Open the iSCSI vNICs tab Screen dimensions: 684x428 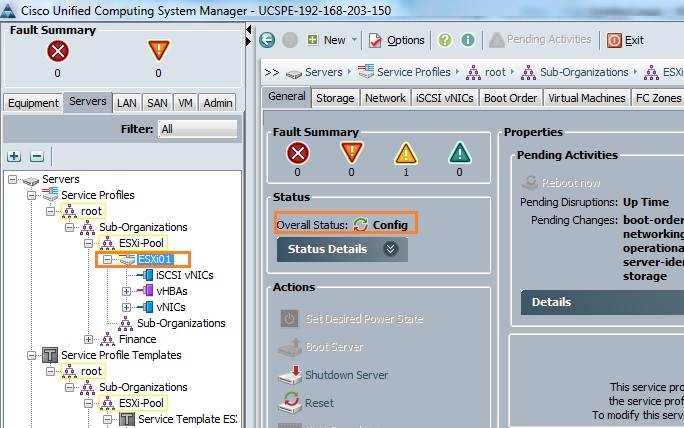tap(445, 98)
